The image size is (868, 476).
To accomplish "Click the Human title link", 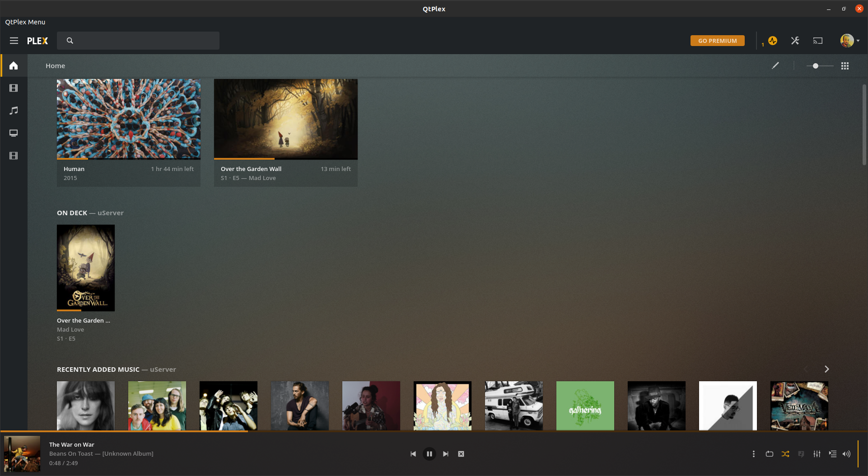I will (74, 169).
